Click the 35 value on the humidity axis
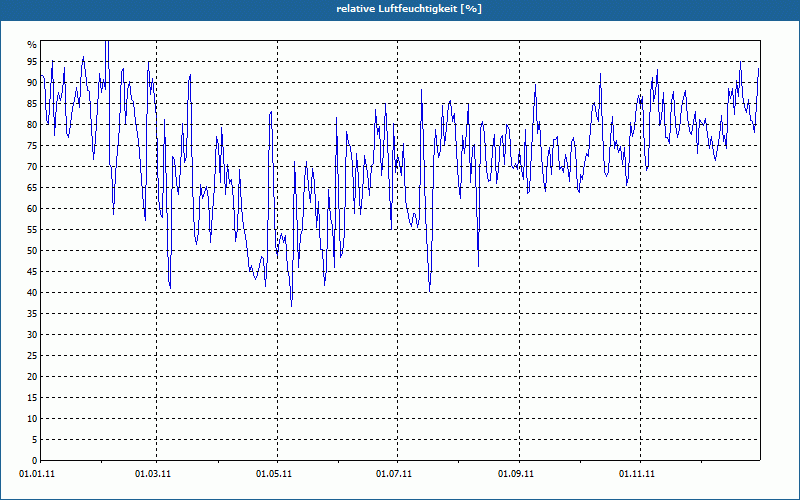Image resolution: width=800 pixels, height=500 pixels. tap(32, 314)
